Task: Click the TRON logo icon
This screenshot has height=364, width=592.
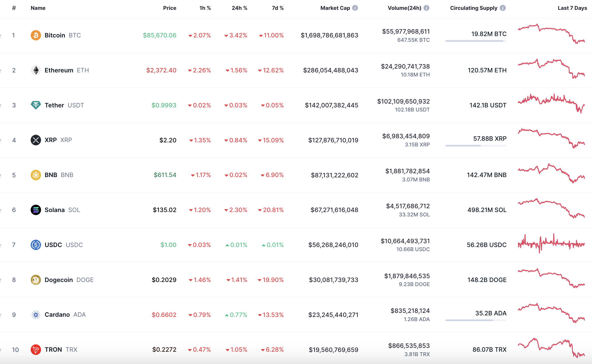Action: click(36, 350)
